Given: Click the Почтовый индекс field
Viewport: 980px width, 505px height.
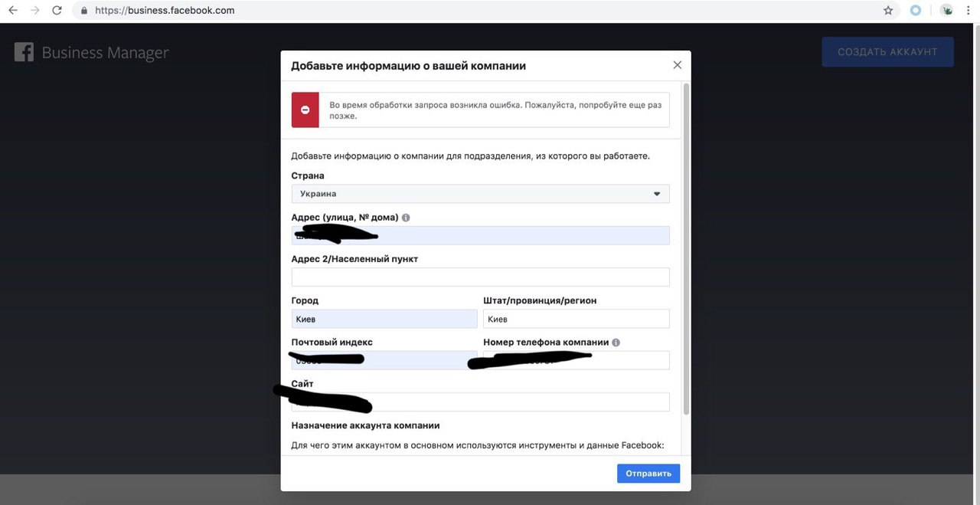Looking at the screenshot, I should click(x=384, y=360).
